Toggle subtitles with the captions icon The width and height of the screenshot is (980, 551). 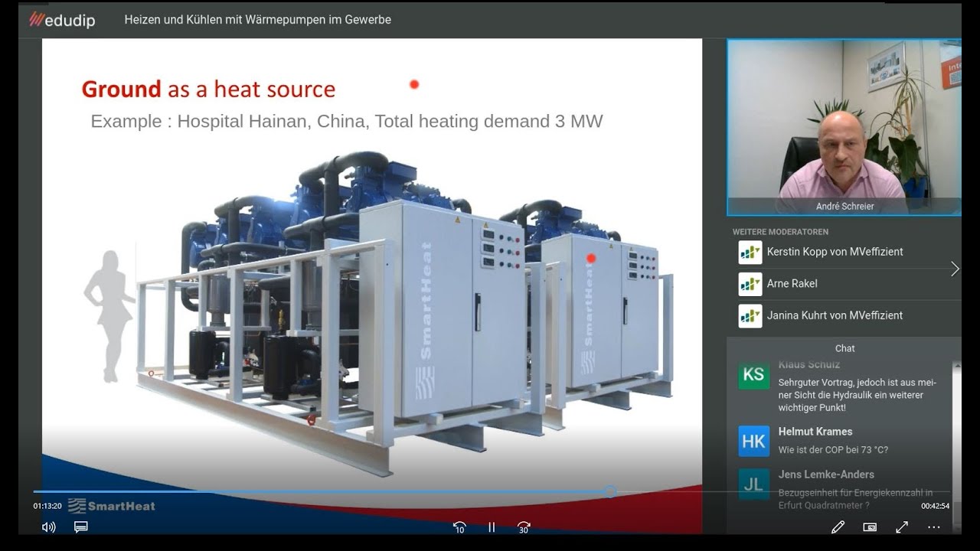coord(81,527)
